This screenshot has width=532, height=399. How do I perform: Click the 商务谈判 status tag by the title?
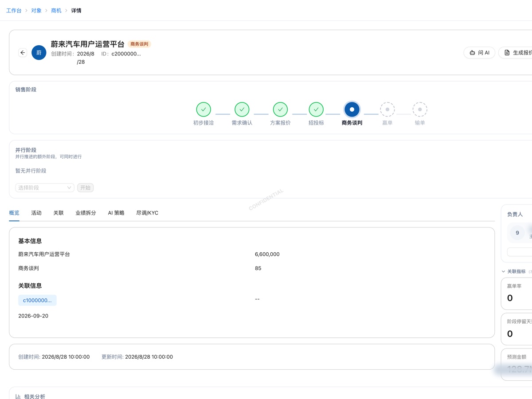point(140,44)
